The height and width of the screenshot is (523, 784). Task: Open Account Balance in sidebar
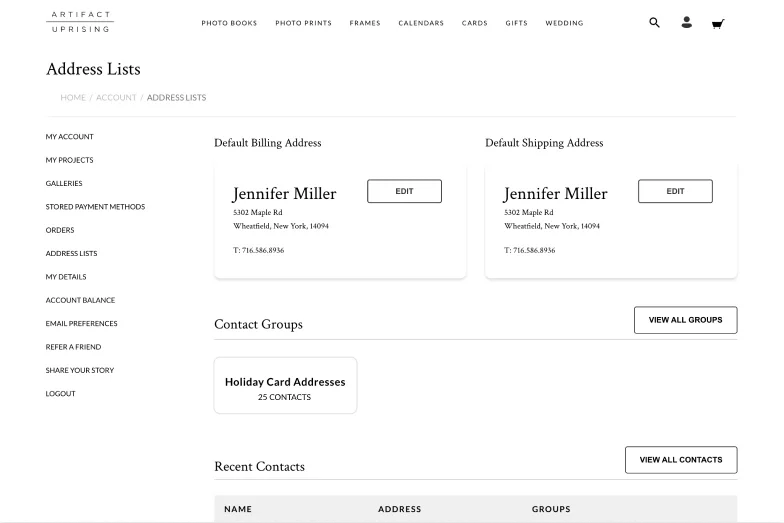[x=80, y=300]
